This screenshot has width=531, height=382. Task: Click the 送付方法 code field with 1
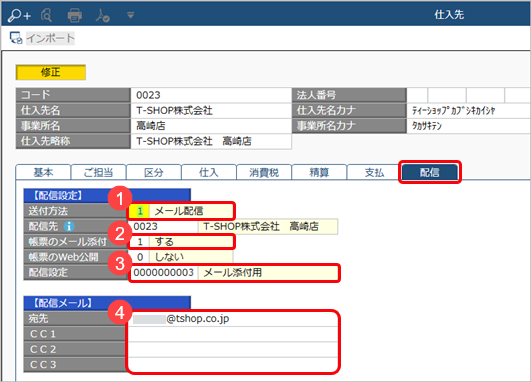140,211
